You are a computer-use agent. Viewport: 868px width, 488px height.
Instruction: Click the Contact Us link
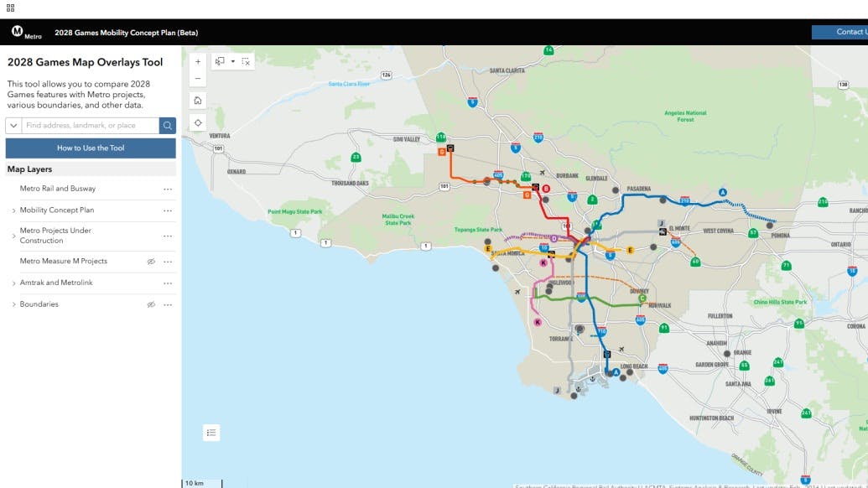coord(851,31)
